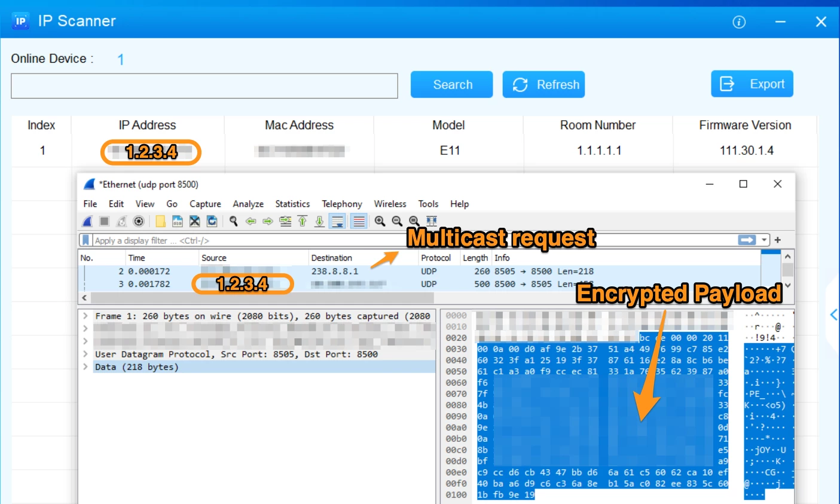Image resolution: width=840 pixels, height=504 pixels.
Task: Search for online devices
Action: [x=451, y=84]
